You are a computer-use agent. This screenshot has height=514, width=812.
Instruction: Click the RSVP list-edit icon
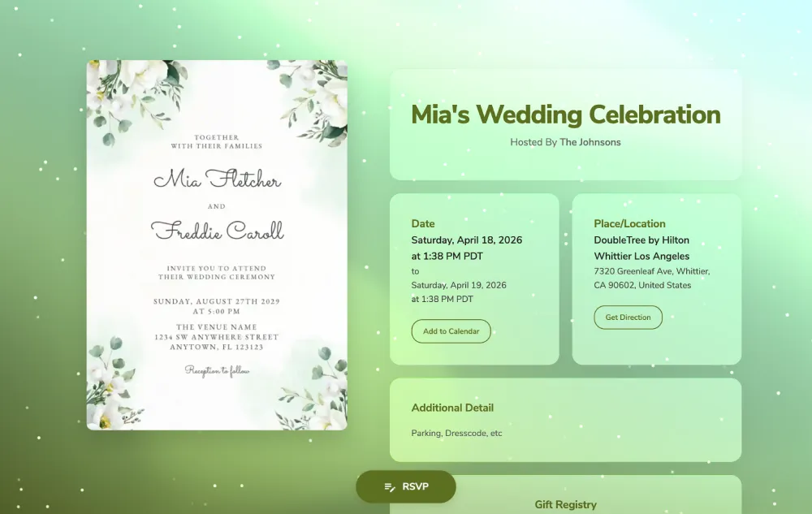390,487
